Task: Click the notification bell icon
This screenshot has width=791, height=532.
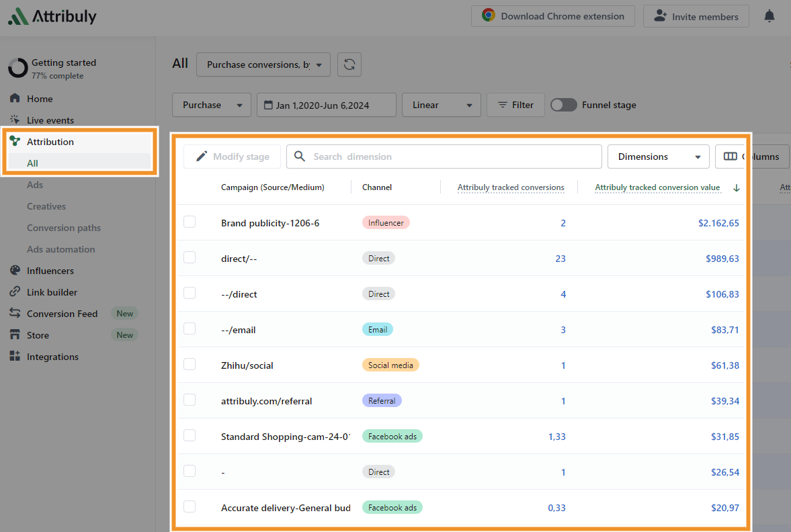Action: (x=769, y=17)
